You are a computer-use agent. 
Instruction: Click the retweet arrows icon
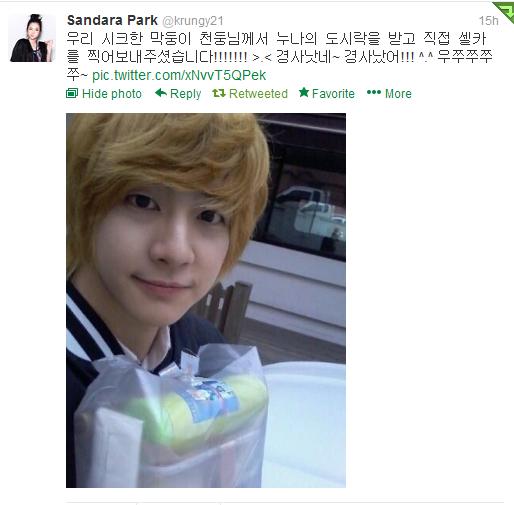coord(219,93)
